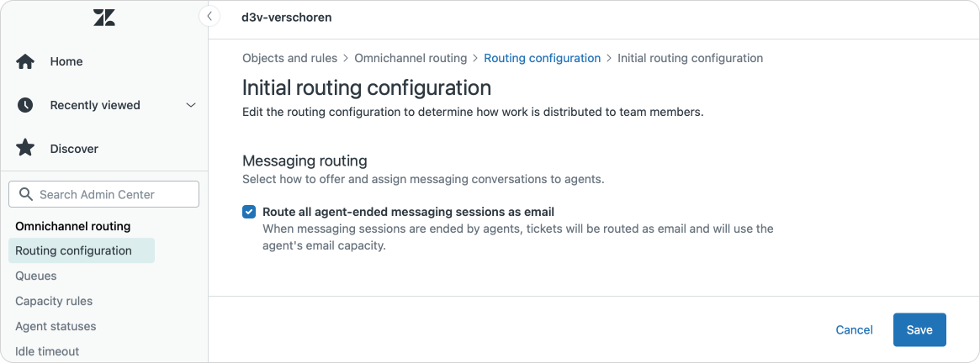Click the Discover star icon

25,149
